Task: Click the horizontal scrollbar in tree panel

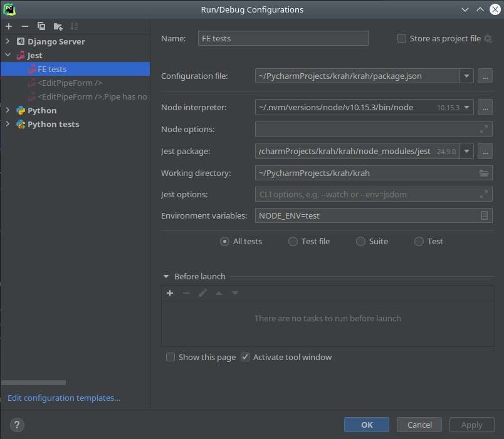Action: [x=33, y=383]
